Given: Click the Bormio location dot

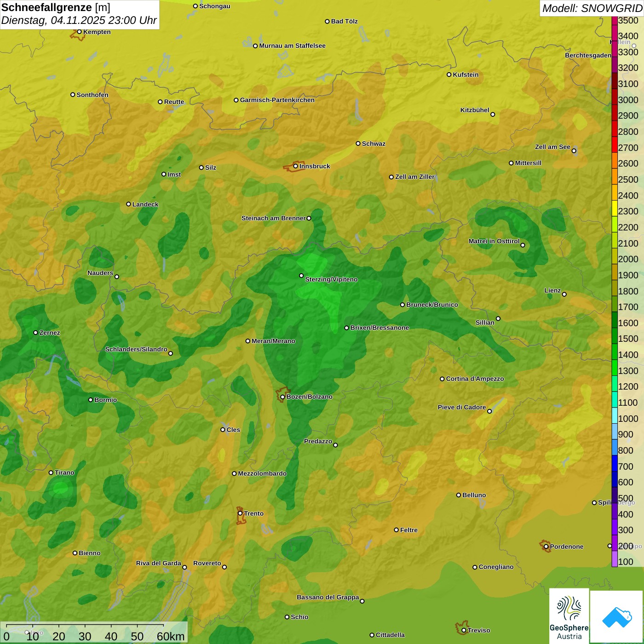Looking at the screenshot, I should (x=91, y=400).
